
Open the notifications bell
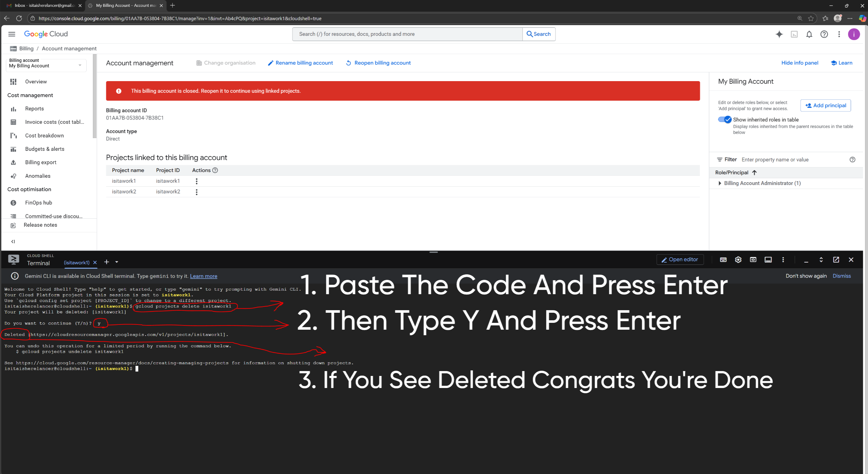809,34
